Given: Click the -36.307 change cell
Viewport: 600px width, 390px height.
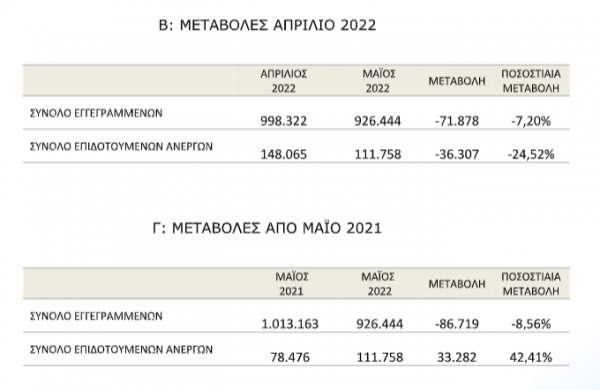Looking at the screenshot, I should 457,155.
